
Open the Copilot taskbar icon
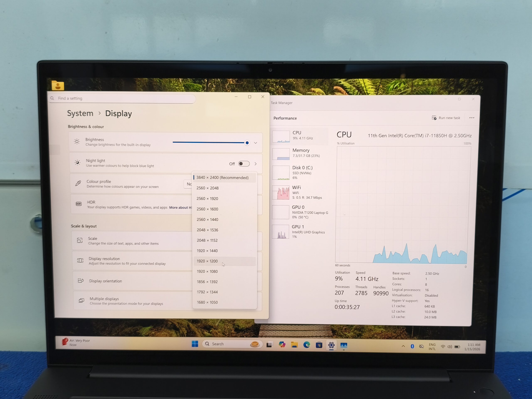click(282, 345)
